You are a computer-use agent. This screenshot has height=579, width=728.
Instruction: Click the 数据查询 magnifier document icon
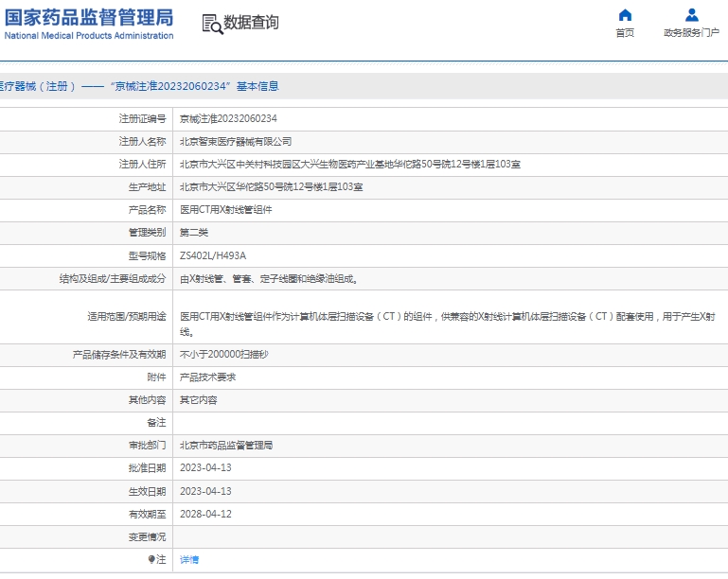(x=213, y=24)
